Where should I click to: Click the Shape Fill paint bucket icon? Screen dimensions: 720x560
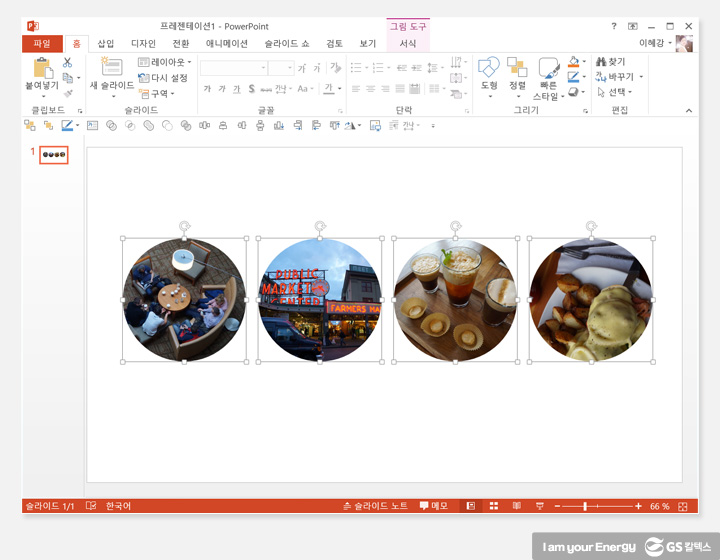coord(573,62)
